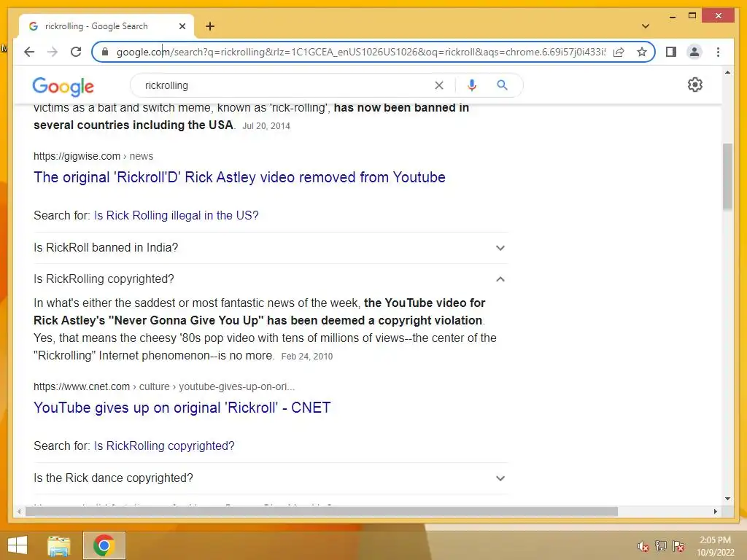Open a new tab with the plus button
Viewport: 747px width, 560px height.
point(210,26)
